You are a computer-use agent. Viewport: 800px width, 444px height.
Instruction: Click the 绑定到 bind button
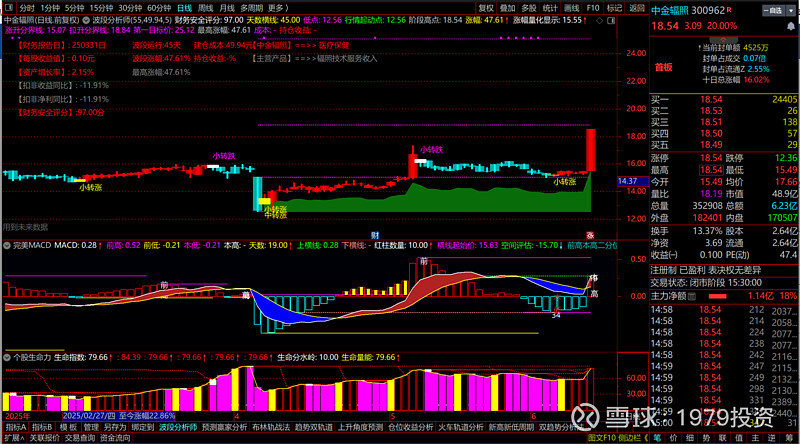[142, 428]
